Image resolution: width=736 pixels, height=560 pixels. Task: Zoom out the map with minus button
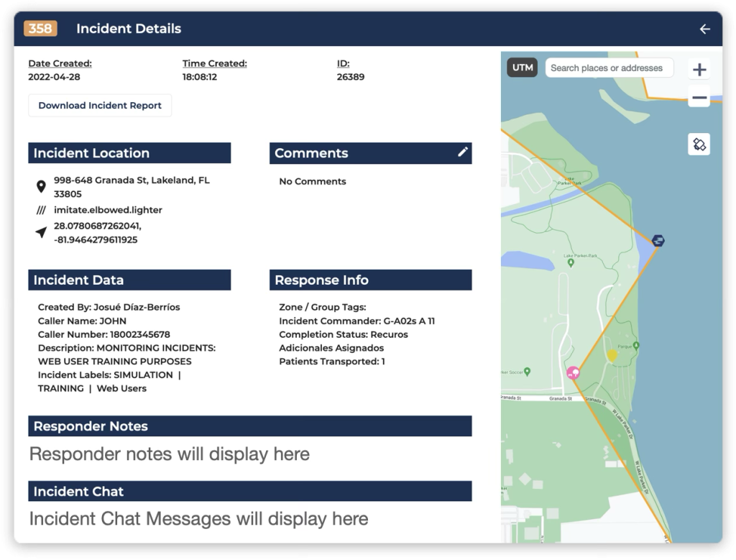(x=699, y=98)
